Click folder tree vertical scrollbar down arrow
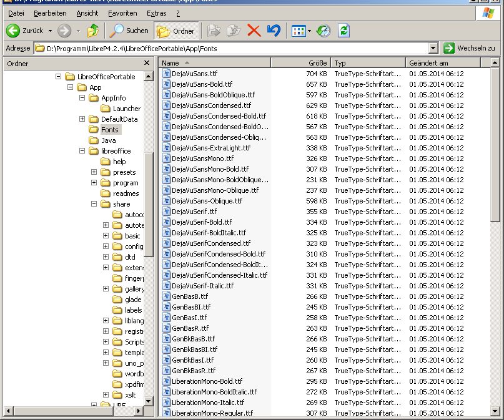 click(148, 401)
